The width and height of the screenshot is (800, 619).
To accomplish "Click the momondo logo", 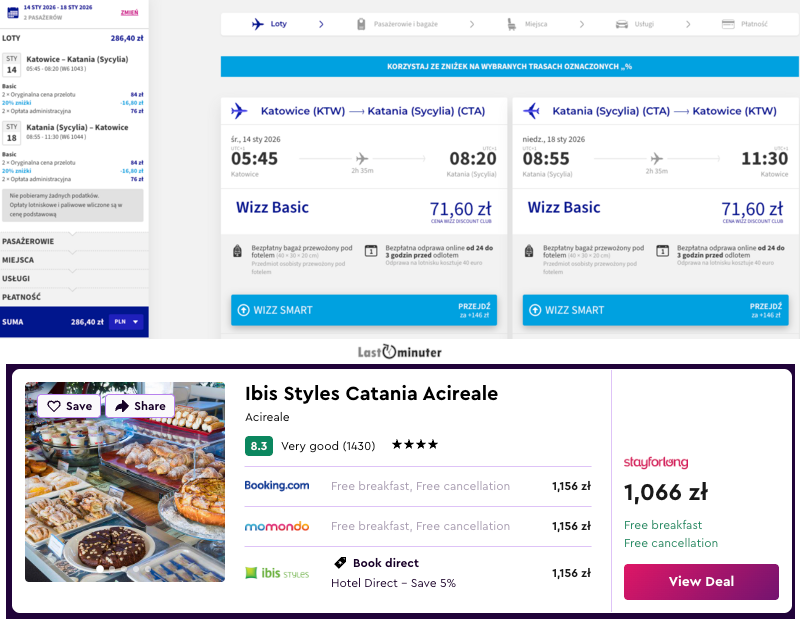I will click(x=277, y=526).
